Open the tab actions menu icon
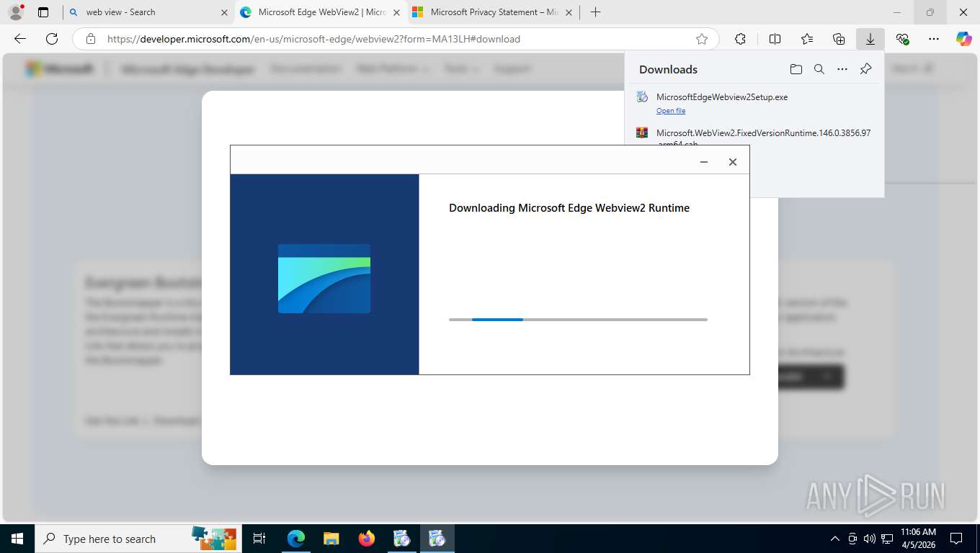 point(43,12)
